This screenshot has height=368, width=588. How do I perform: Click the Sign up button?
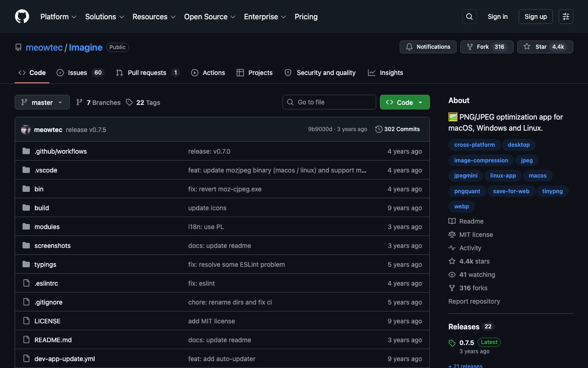click(x=536, y=17)
